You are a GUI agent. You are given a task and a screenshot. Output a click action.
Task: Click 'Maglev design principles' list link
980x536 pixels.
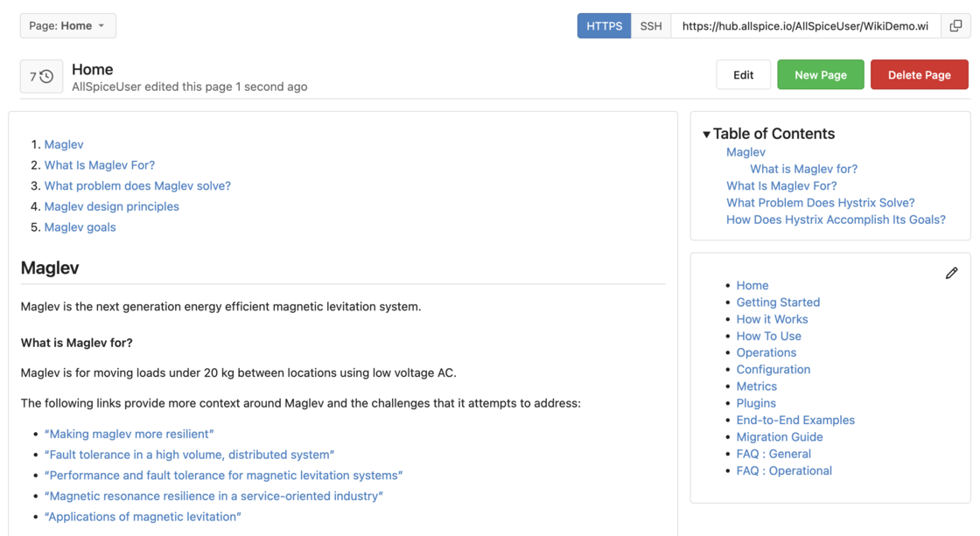coord(111,206)
